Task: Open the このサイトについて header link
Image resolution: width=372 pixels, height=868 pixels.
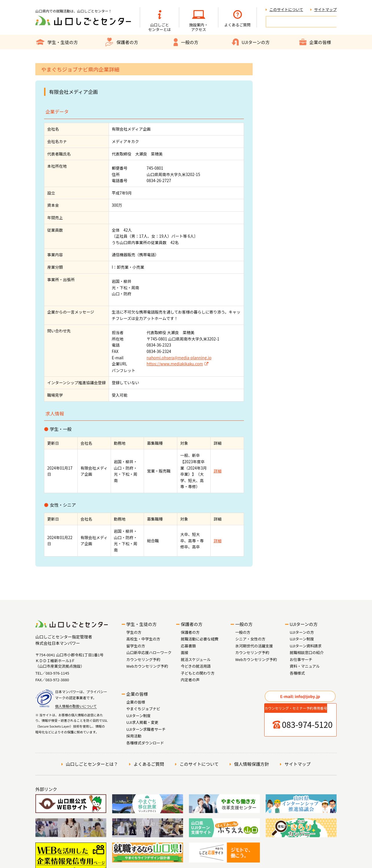Action: coord(286,10)
